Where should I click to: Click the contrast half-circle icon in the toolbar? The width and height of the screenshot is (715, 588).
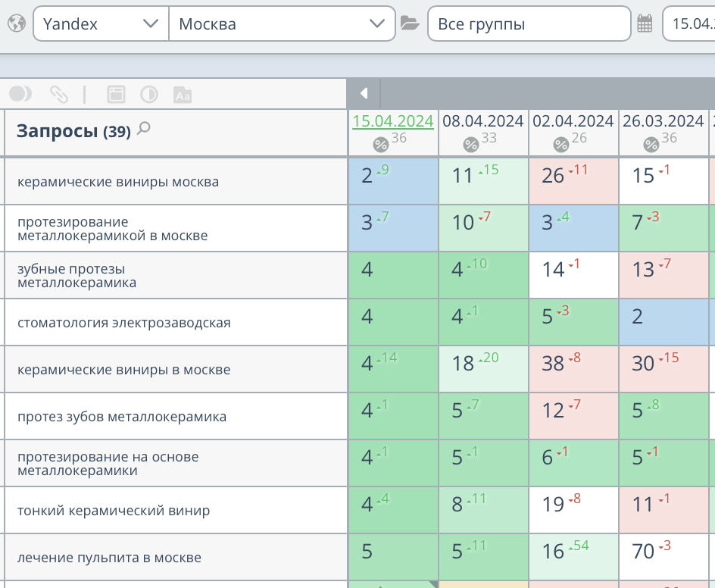147,93
